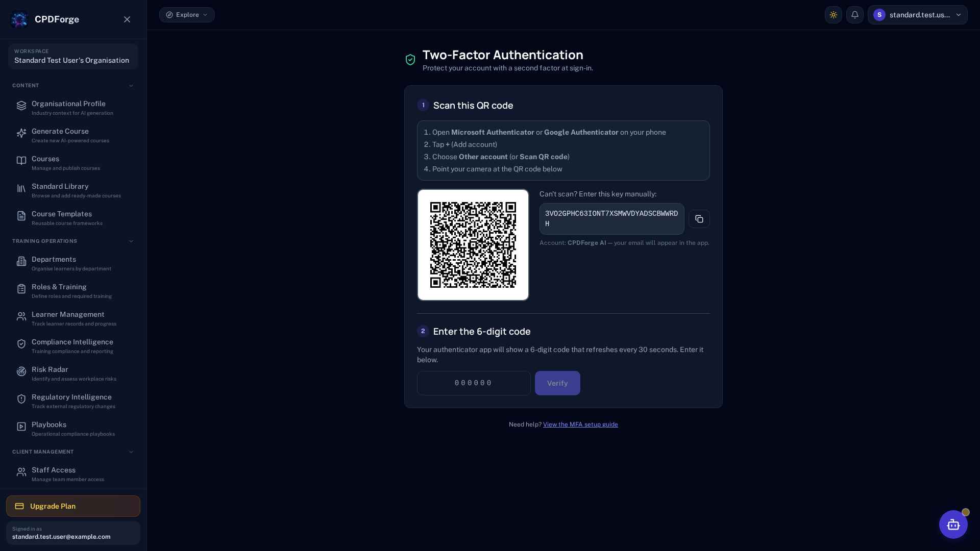
Task: Open the AI assistant chatbot button
Action: coord(953,524)
